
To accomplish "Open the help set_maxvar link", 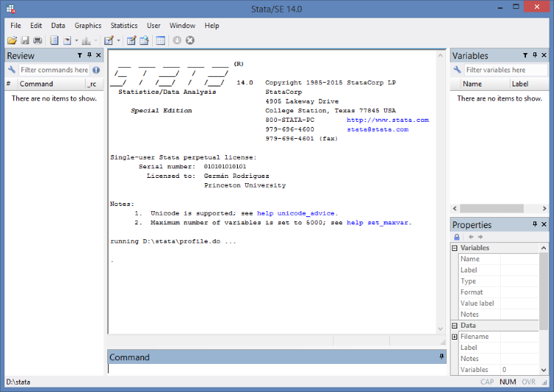I will click(379, 222).
